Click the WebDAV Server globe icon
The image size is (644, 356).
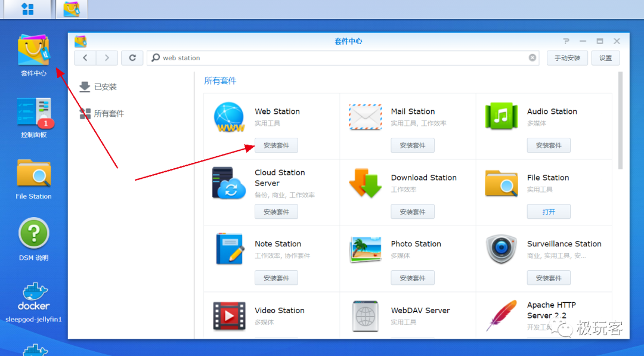365,316
